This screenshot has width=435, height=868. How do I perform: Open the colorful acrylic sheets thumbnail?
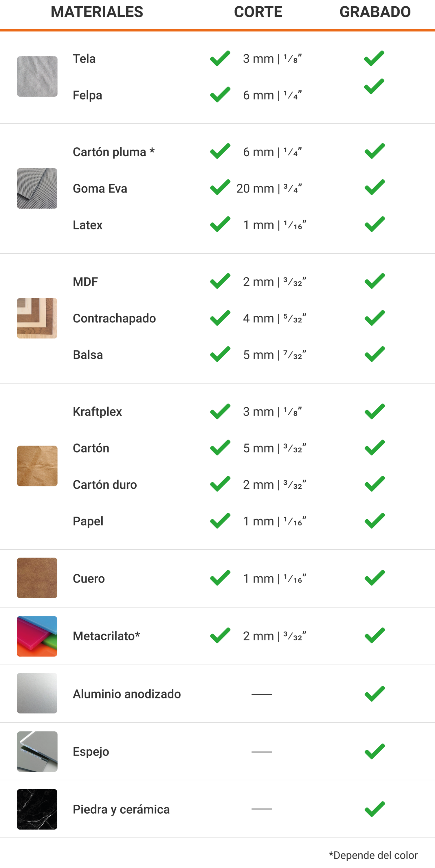click(37, 636)
